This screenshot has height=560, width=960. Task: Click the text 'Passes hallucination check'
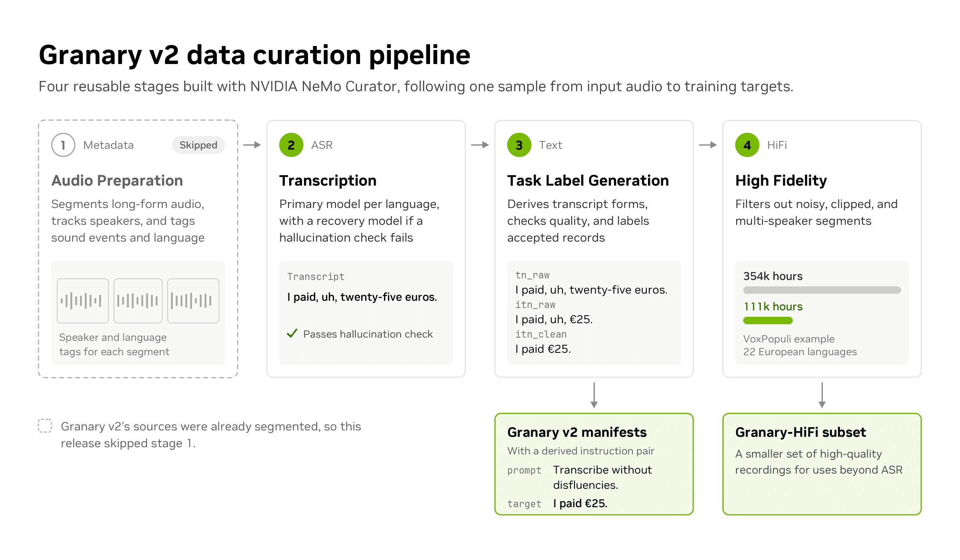point(368,334)
